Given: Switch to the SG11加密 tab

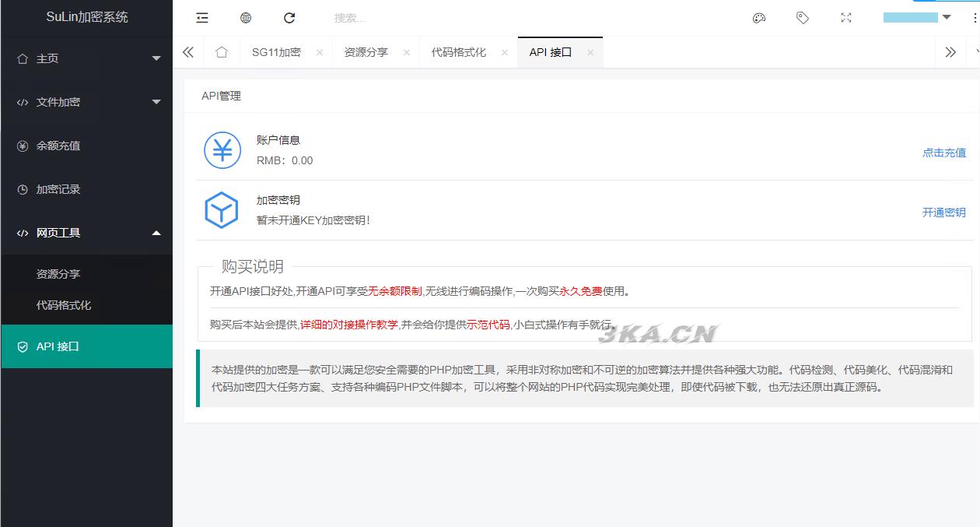Looking at the screenshot, I should pyautogui.click(x=276, y=52).
